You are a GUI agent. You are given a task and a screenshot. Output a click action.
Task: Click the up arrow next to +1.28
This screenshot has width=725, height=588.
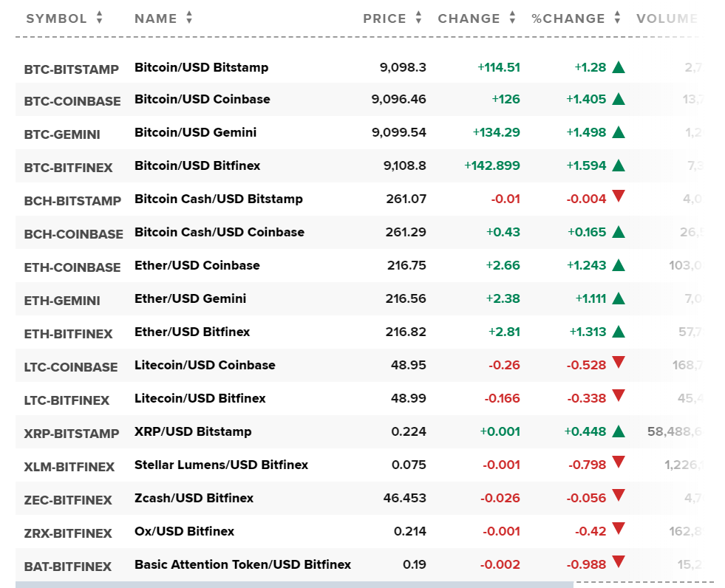618,67
